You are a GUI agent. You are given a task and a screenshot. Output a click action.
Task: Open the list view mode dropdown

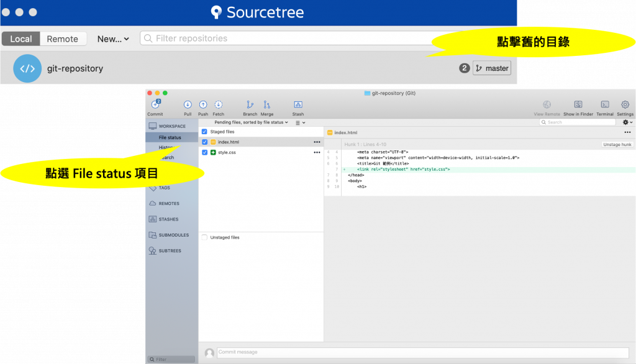(300, 122)
